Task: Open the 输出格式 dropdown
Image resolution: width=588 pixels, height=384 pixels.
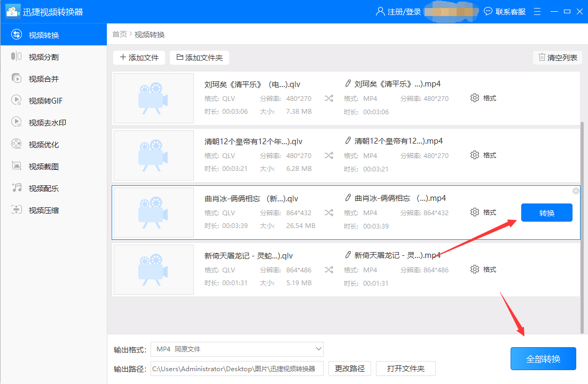Action: (x=237, y=349)
